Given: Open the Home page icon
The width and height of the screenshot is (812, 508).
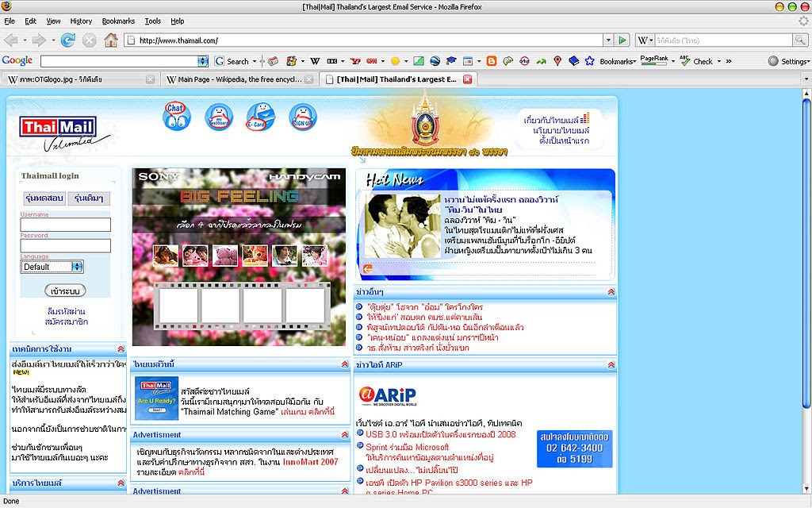Looking at the screenshot, I should click(111, 40).
